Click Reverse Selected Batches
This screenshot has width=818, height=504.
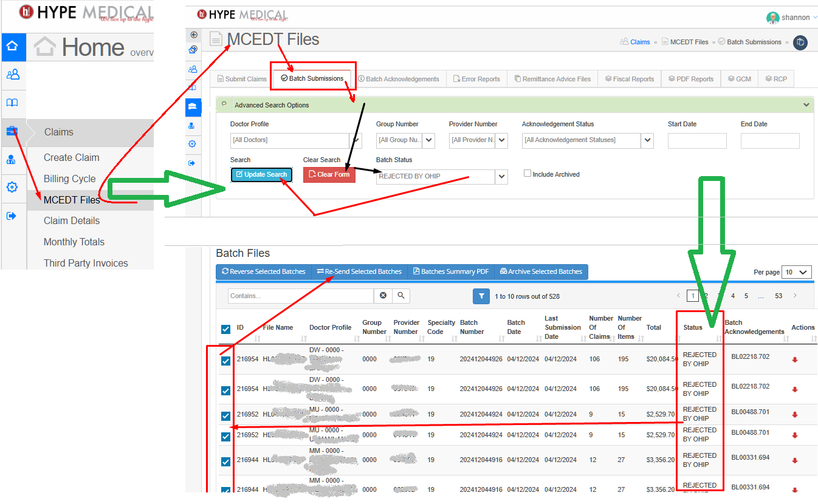click(x=264, y=271)
